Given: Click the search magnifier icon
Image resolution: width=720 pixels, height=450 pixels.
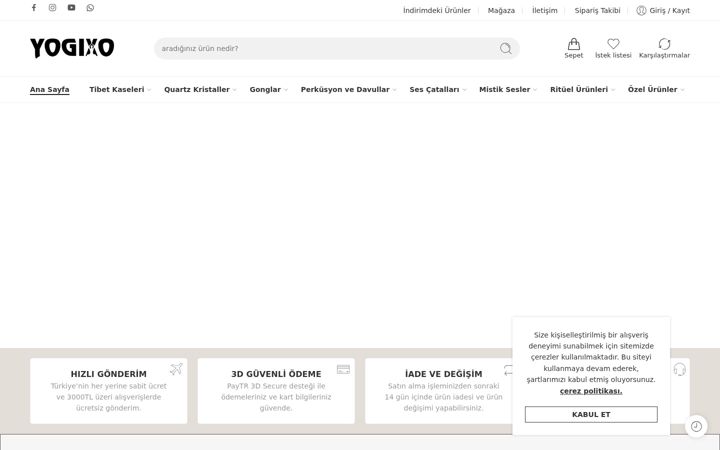Looking at the screenshot, I should point(506,48).
